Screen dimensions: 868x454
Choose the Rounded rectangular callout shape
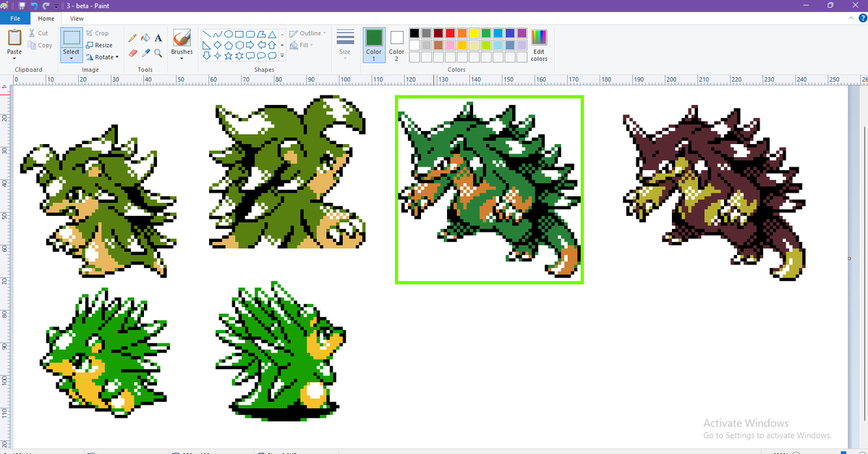250,56
